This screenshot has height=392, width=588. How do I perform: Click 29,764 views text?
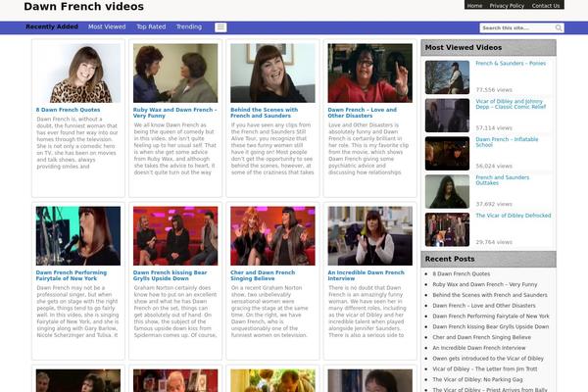point(494,242)
